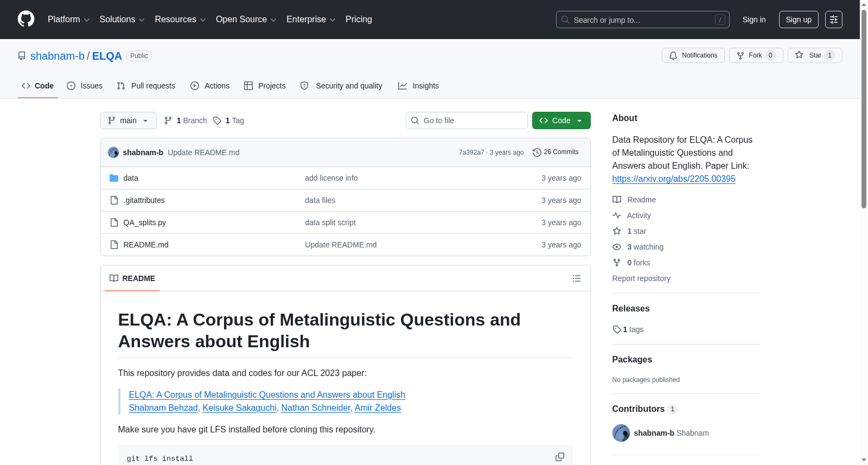Open the main branch selector dropdown
The width and height of the screenshot is (868, 465).
point(129,120)
